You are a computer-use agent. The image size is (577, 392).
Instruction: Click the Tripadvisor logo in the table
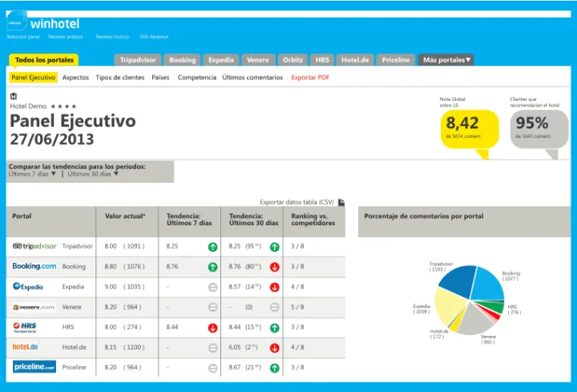pos(34,246)
